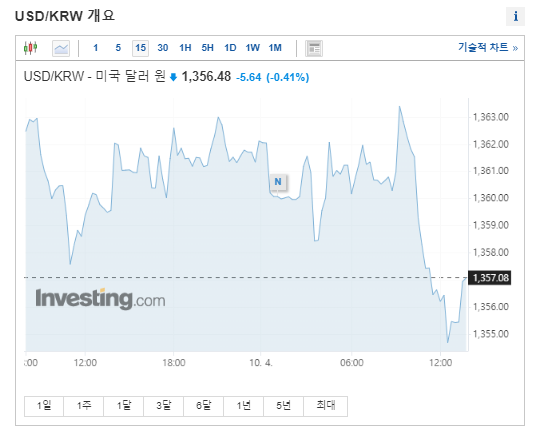Switch to 5H interval
536x436 pixels.
tap(207, 48)
